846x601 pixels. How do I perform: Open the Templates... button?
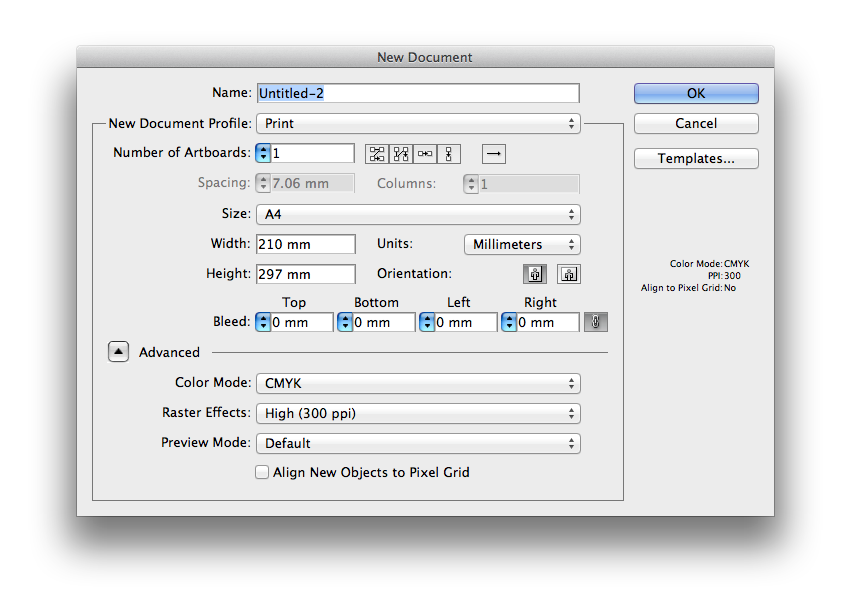(x=696, y=158)
